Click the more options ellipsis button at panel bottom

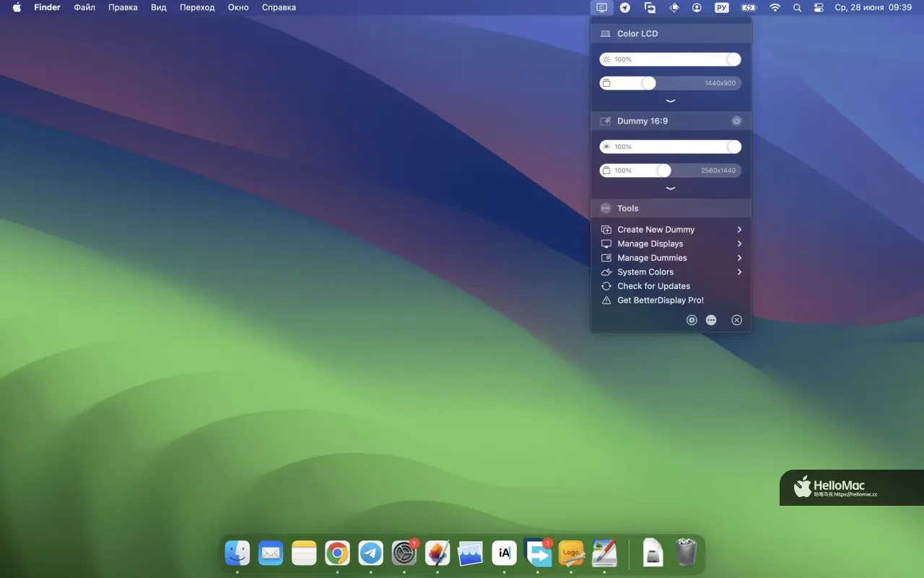click(x=711, y=320)
